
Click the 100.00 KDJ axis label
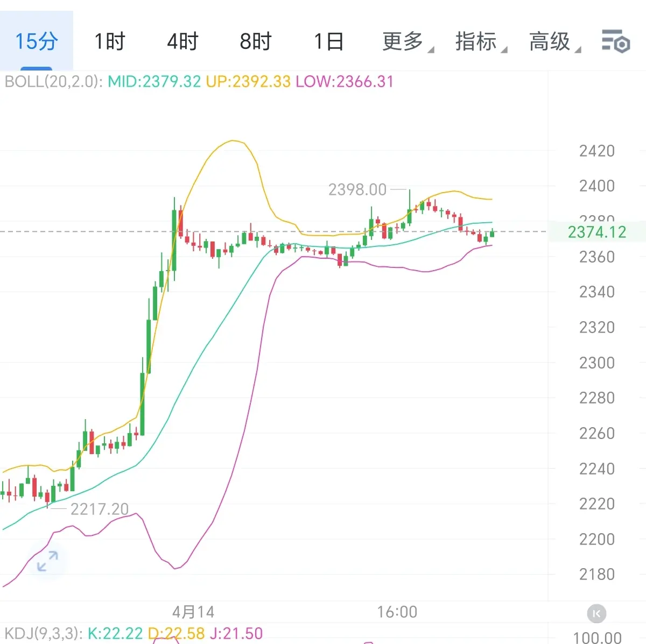pyautogui.click(x=598, y=638)
